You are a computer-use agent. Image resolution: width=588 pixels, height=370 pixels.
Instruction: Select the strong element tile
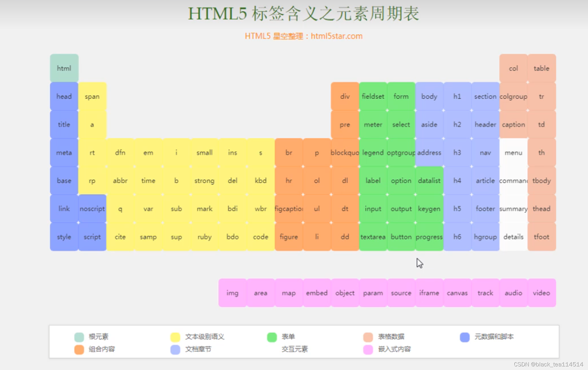pos(204,181)
